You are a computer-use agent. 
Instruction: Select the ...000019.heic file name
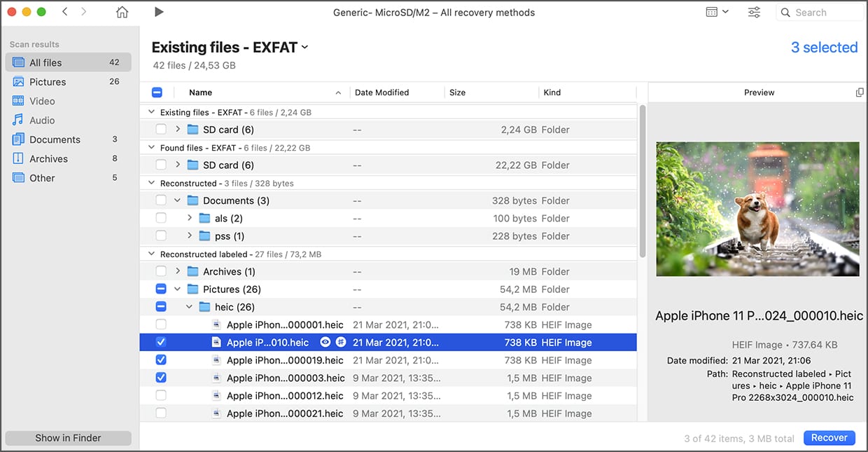pyautogui.click(x=285, y=360)
